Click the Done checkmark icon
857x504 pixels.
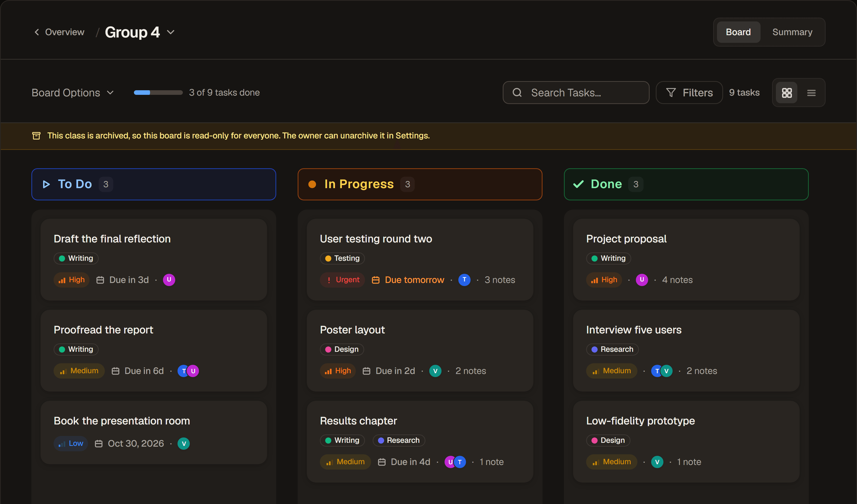tap(578, 184)
